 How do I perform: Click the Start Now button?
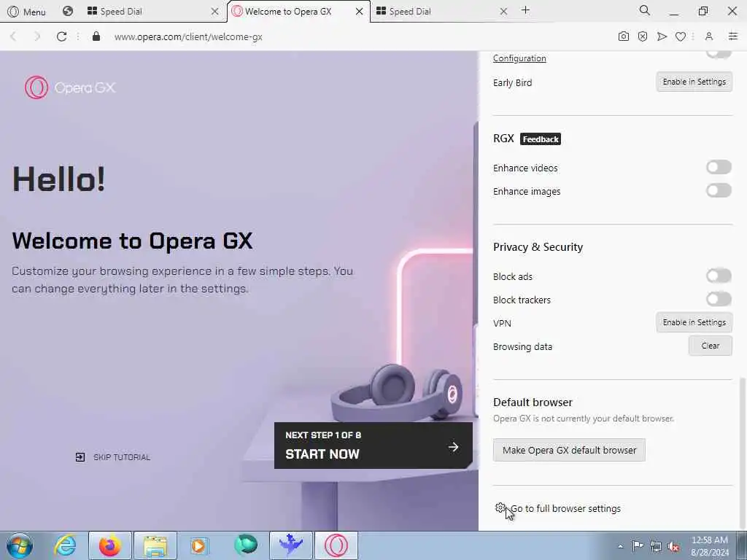pos(373,446)
